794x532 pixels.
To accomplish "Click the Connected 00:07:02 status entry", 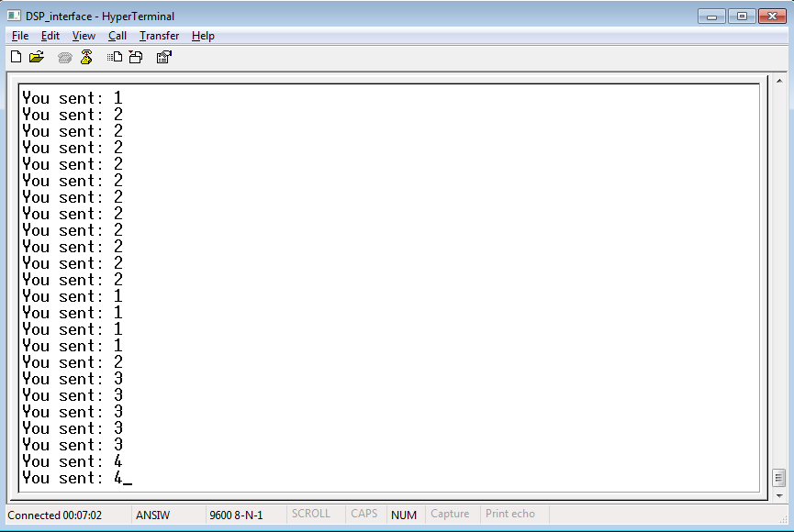I will (x=55, y=515).
